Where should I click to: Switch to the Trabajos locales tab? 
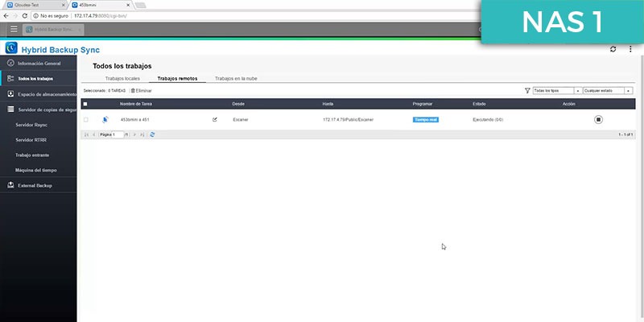(122, 78)
